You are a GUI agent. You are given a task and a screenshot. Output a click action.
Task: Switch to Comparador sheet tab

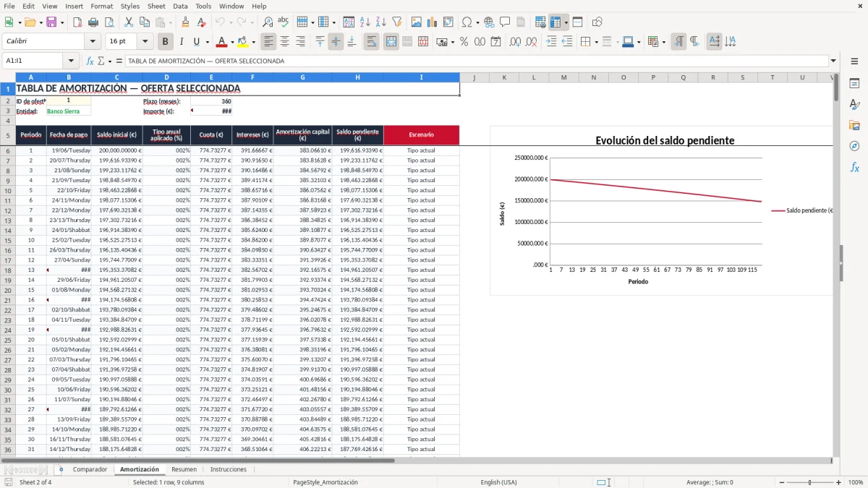tap(90, 469)
